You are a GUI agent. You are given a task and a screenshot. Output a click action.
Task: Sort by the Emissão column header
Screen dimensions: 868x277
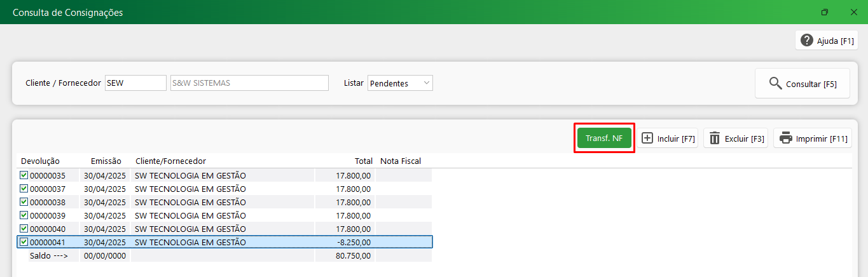tap(106, 161)
